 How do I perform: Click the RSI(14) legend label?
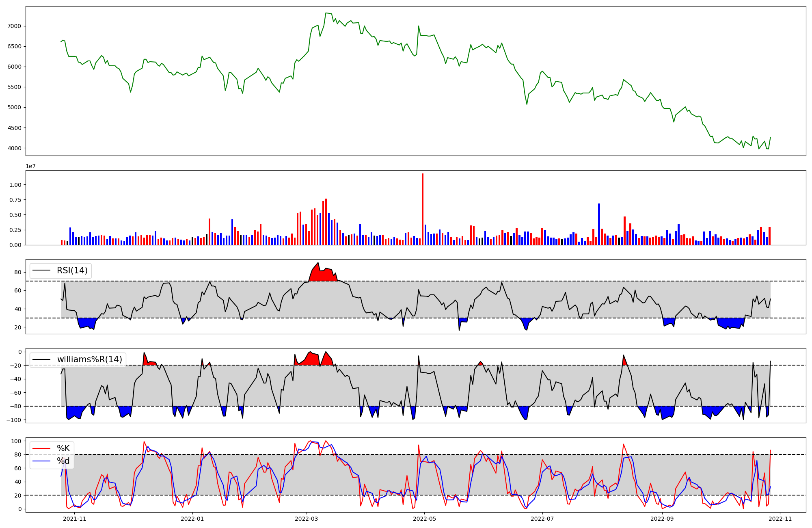[72, 270]
